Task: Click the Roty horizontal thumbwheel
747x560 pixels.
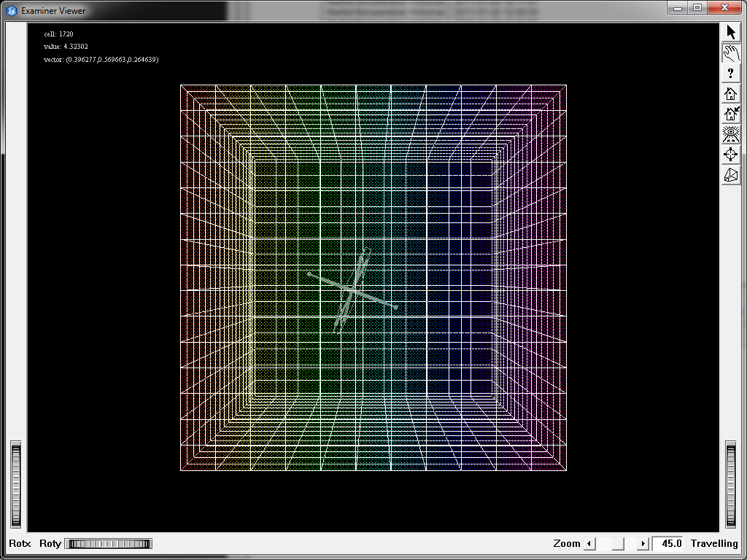Action: coord(108,543)
